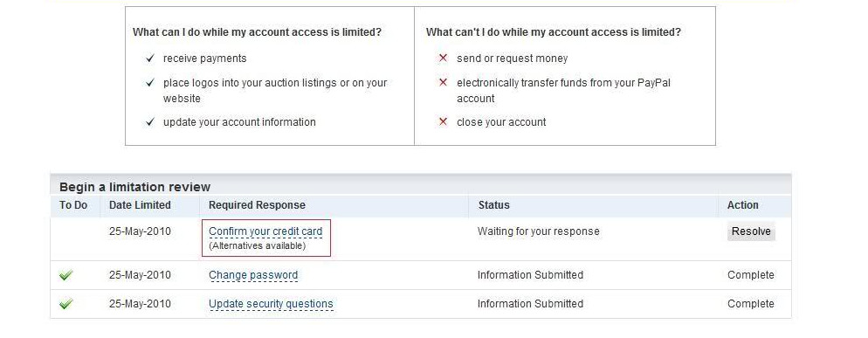The width and height of the screenshot is (868, 338).
Task: Open the Update security questions link
Action: coord(271,304)
